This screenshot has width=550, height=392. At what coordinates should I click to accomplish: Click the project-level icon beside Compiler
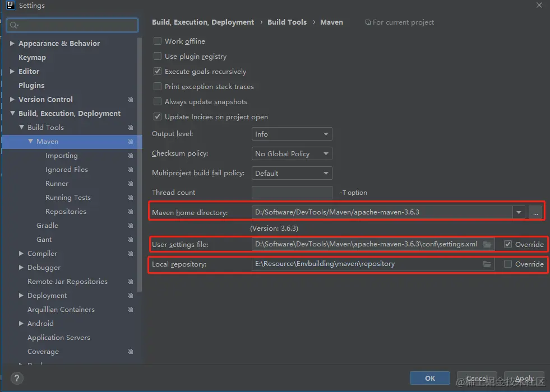click(x=131, y=254)
